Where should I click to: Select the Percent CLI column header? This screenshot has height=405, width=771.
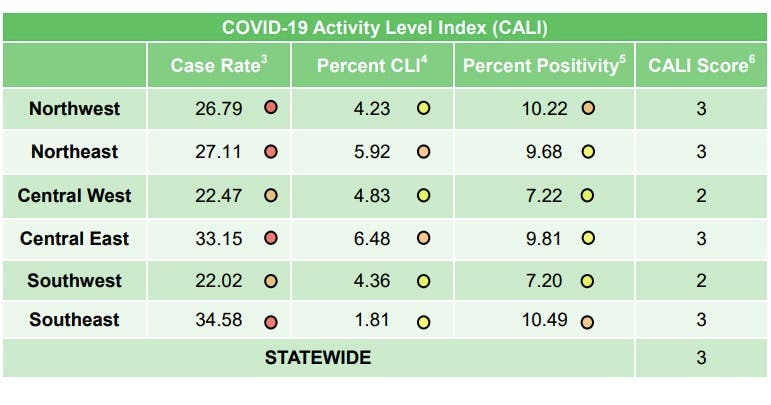pyautogui.click(x=372, y=66)
